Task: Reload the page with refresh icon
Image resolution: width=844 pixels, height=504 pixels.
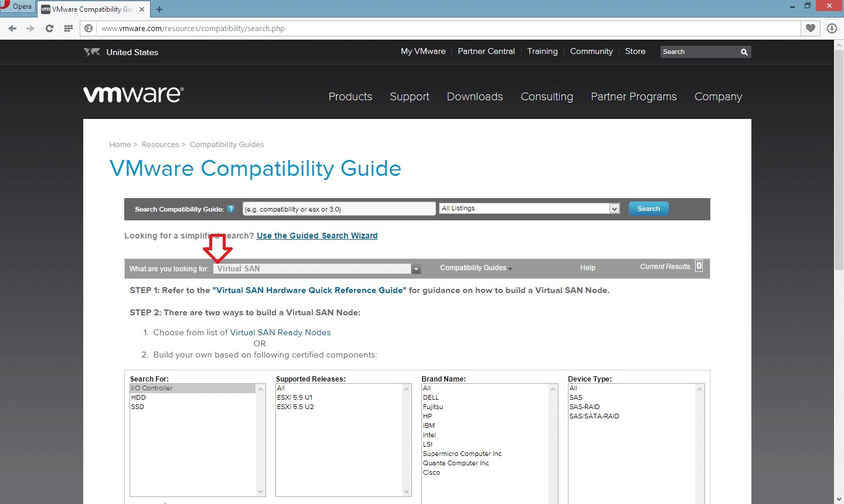Action: click(49, 28)
